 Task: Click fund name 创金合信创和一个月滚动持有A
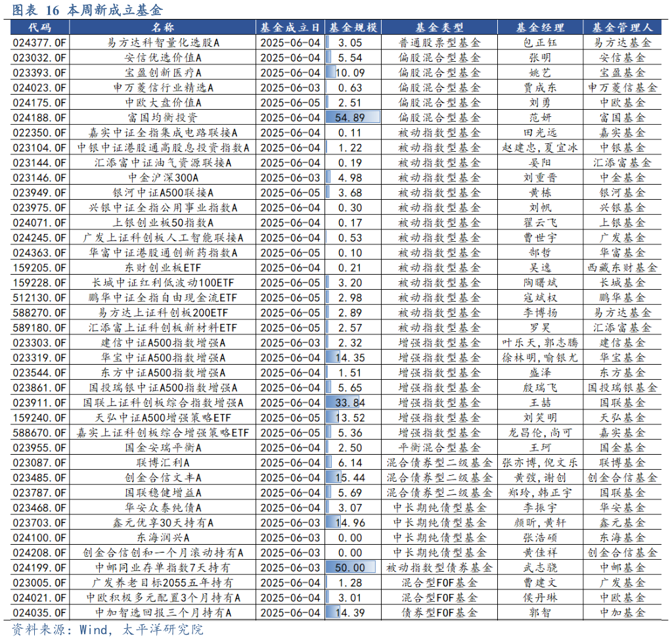pyautogui.click(x=163, y=553)
